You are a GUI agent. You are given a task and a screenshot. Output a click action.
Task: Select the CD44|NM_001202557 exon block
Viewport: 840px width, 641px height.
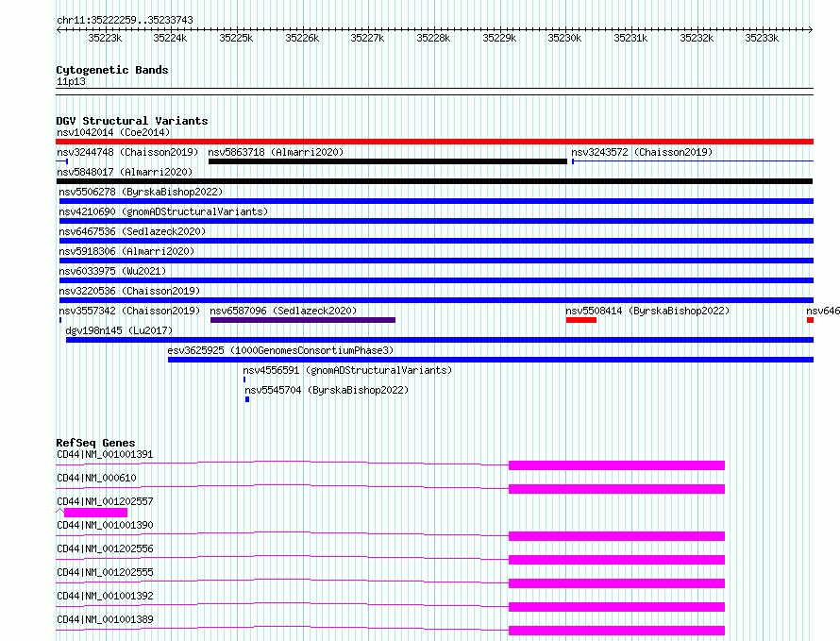(x=95, y=513)
